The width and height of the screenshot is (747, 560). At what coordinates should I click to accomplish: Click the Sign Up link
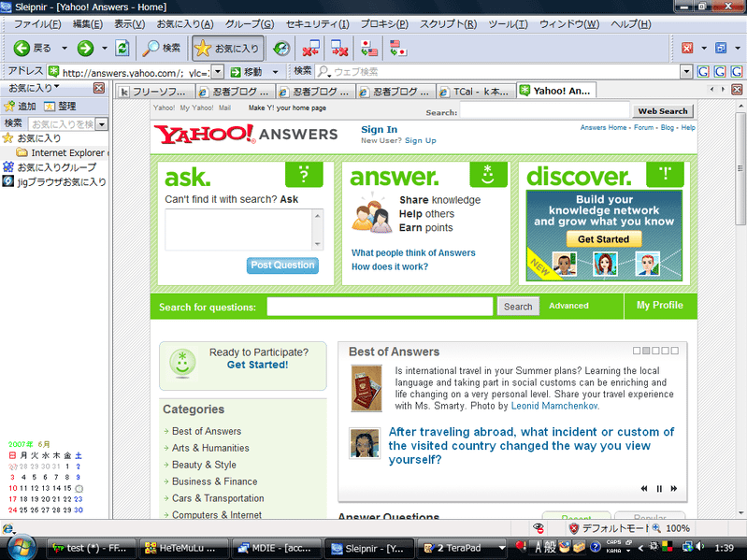[x=420, y=140]
